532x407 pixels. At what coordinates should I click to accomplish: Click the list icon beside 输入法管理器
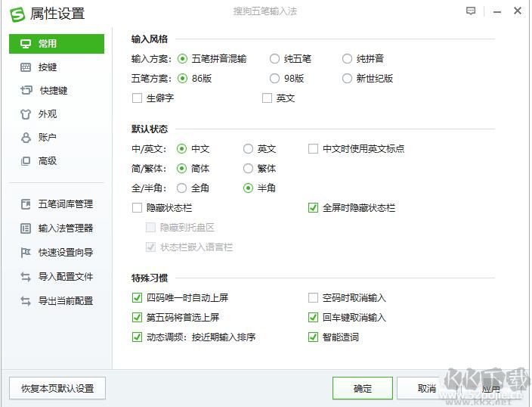26,228
